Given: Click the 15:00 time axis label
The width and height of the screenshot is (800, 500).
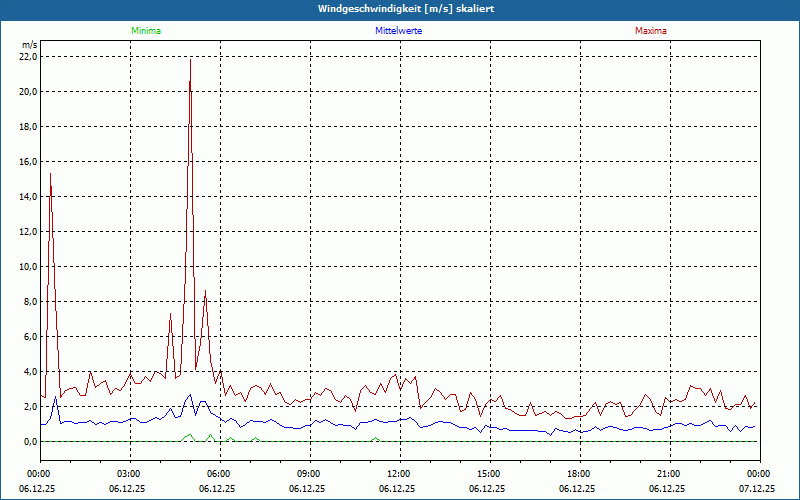Looking at the screenshot, I should pos(490,474).
